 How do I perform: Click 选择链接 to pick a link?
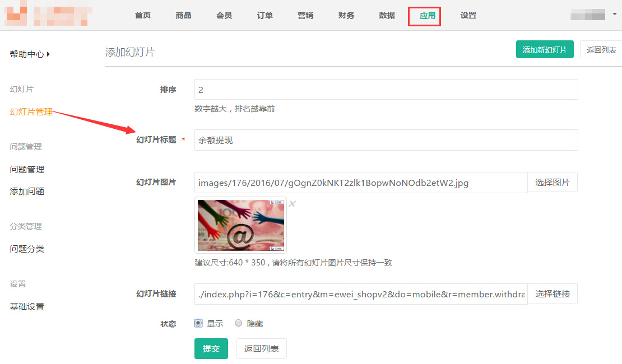pos(552,294)
